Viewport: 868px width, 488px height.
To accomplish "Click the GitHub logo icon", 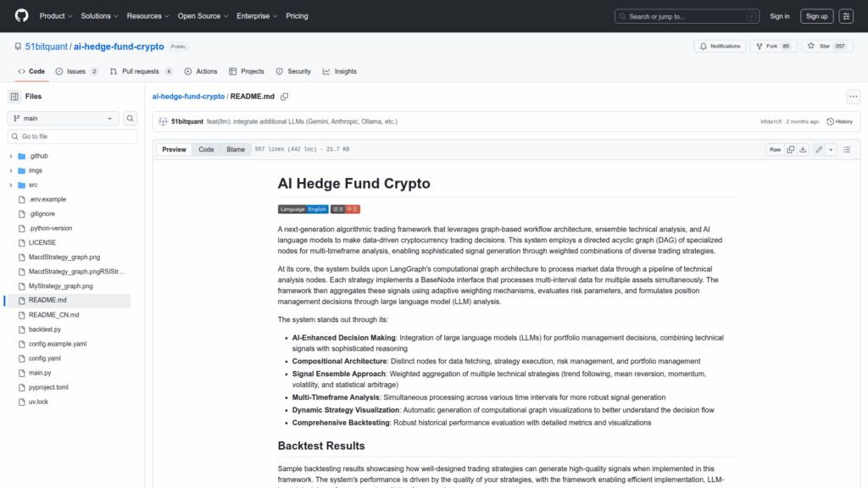I will (x=20, y=16).
